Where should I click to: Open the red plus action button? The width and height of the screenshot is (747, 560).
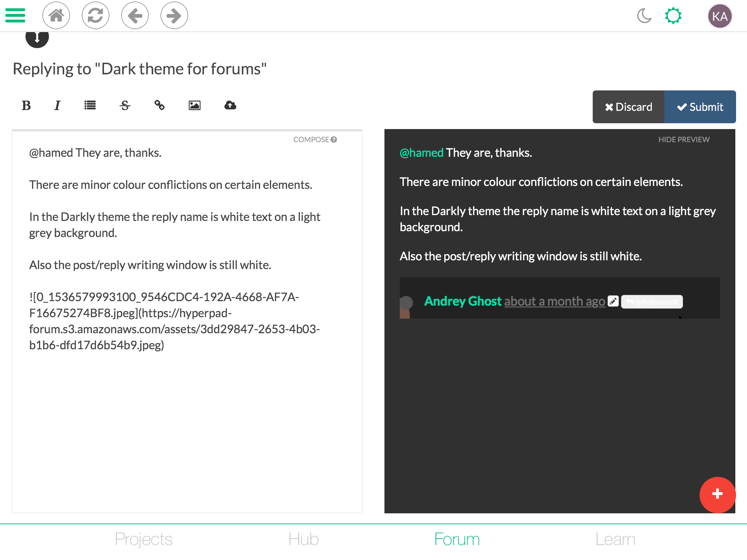tap(717, 494)
